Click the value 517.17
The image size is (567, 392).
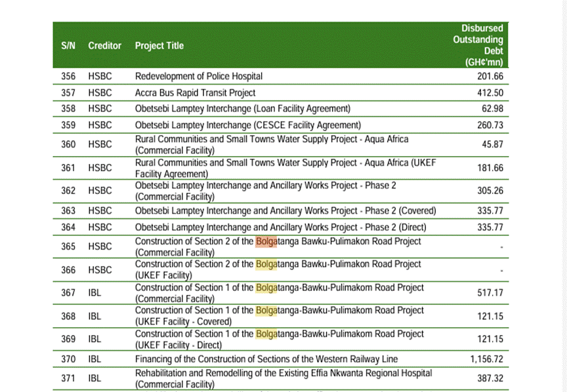pyautogui.click(x=490, y=292)
